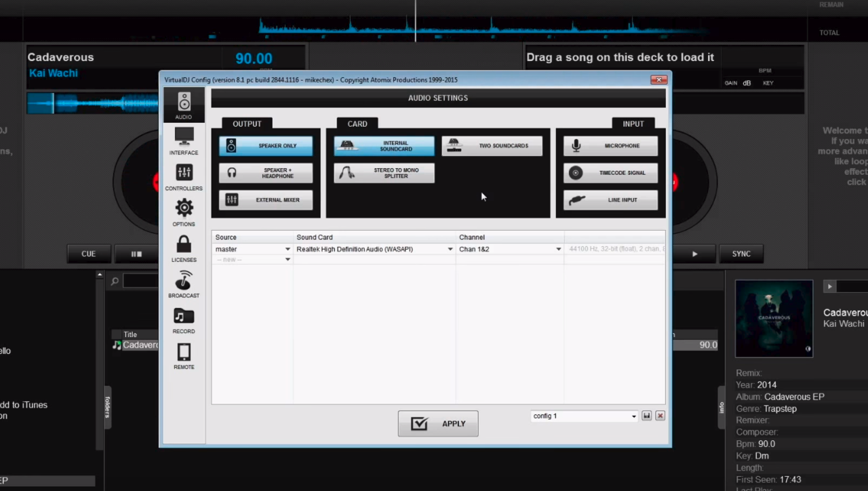Click the Key Dm value in info panel
Screen dimensions: 868x491
pos(762,456)
